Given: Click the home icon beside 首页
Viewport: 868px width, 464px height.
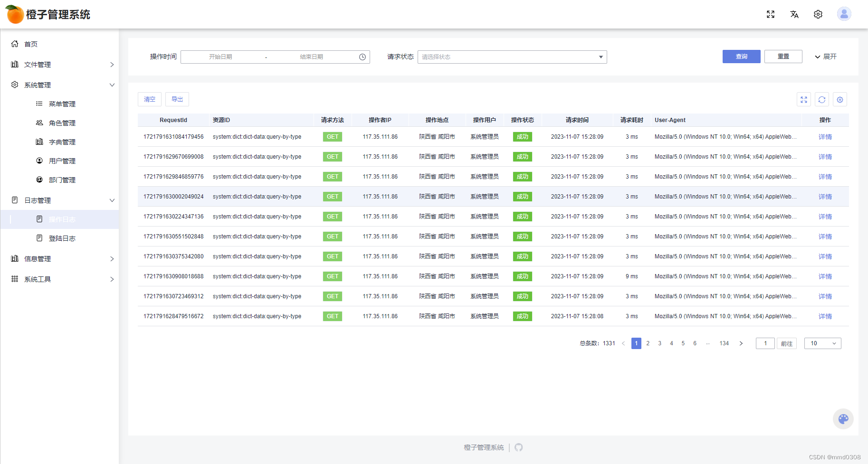Looking at the screenshot, I should pos(15,44).
